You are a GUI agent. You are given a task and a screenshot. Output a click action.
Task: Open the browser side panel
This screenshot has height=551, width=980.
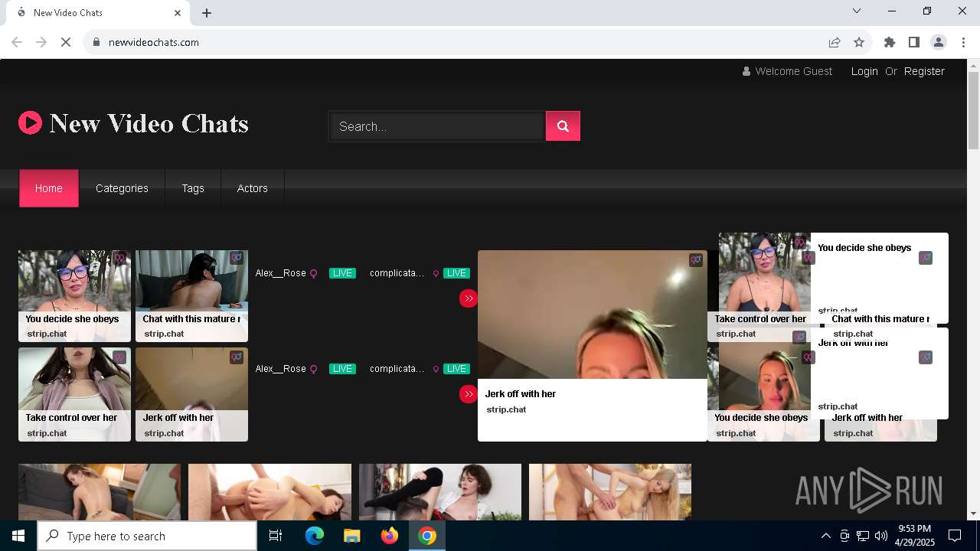[914, 42]
